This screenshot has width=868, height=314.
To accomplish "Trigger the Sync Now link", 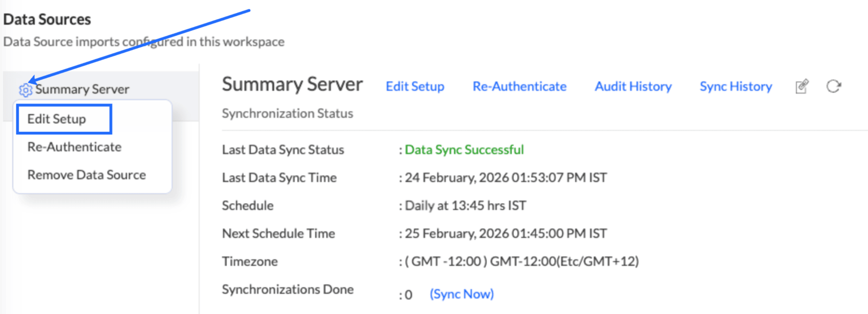I will coord(462,294).
